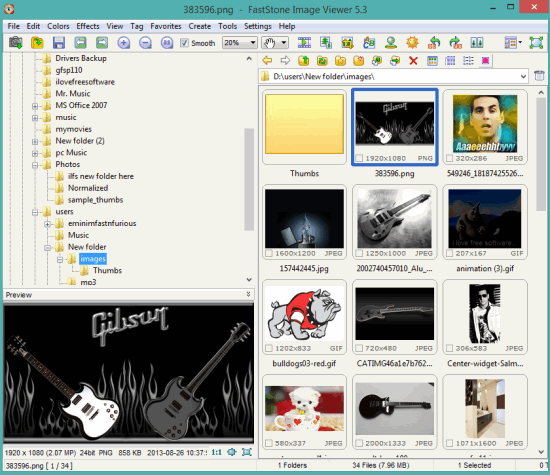550x475 pixels.
Task: Select the Center-widget-Salm... thumbnail
Action: pos(485,316)
